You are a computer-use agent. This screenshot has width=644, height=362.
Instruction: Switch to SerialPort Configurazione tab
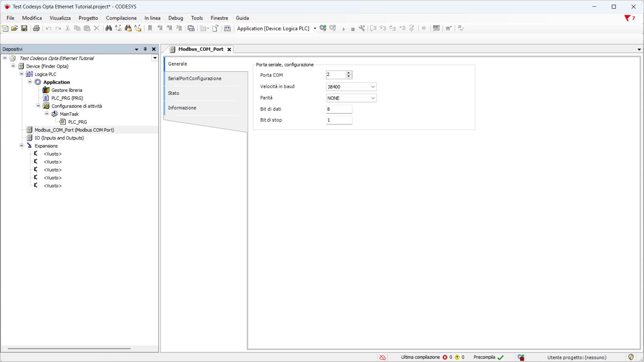[x=195, y=78]
